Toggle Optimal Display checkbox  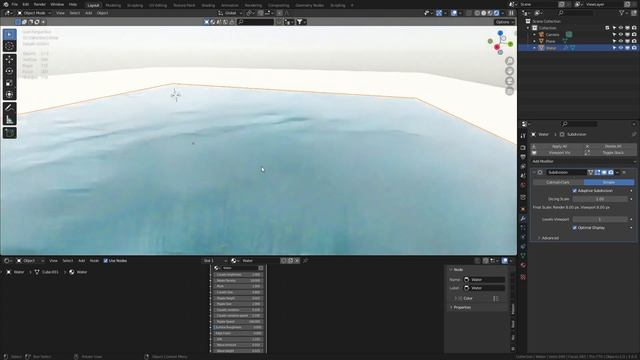[575, 228]
